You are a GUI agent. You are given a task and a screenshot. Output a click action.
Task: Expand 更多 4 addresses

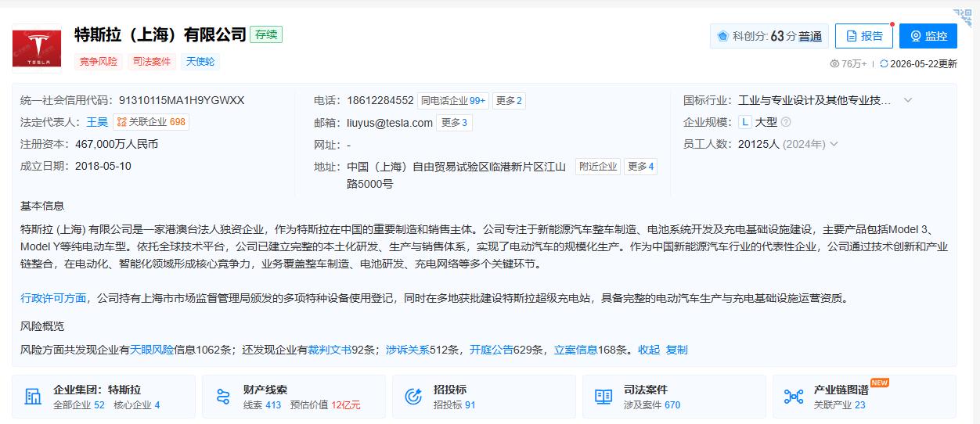point(640,167)
